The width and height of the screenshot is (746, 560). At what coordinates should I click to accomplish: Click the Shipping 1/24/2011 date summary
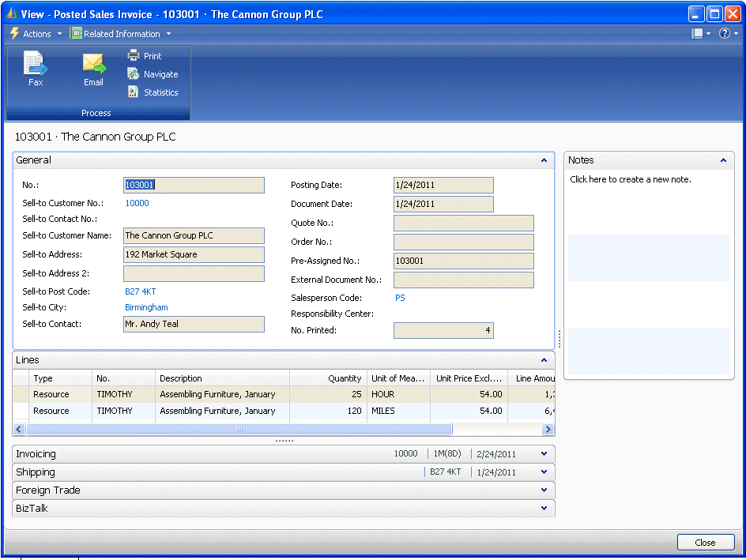pos(496,472)
